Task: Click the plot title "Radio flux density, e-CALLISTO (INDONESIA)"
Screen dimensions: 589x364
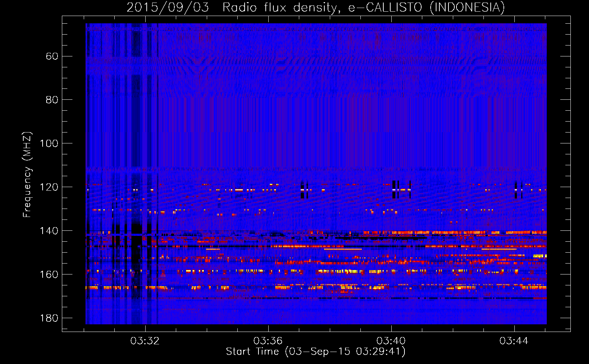Action: (364, 7)
